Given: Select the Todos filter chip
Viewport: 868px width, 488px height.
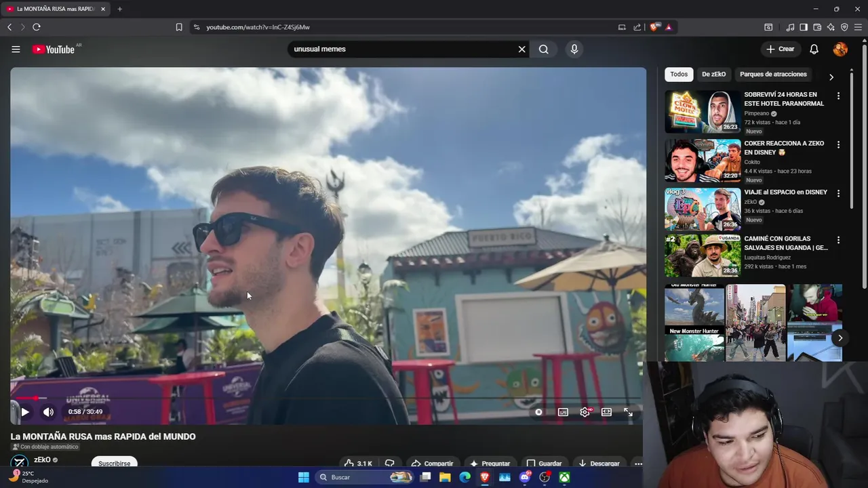Looking at the screenshot, I should pyautogui.click(x=679, y=75).
